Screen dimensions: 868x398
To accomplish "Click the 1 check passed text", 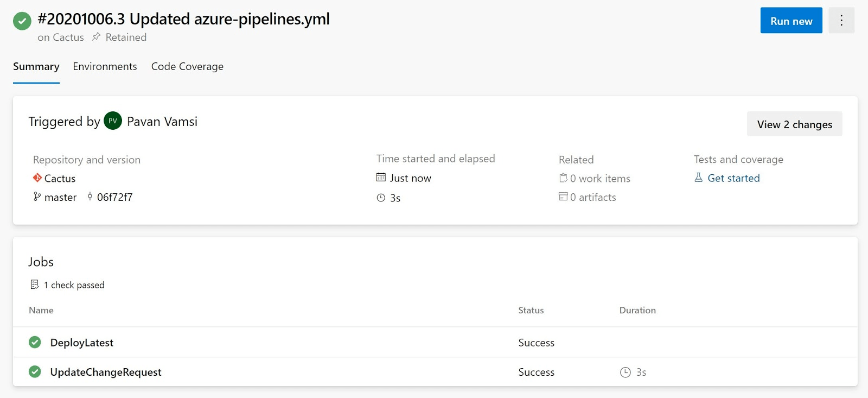I will 74,285.
